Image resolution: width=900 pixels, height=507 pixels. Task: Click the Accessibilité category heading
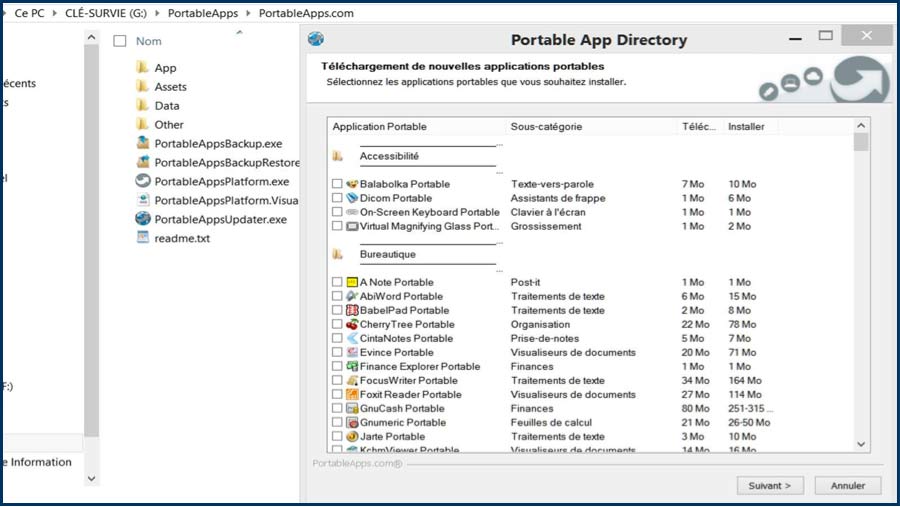tap(389, 156)
